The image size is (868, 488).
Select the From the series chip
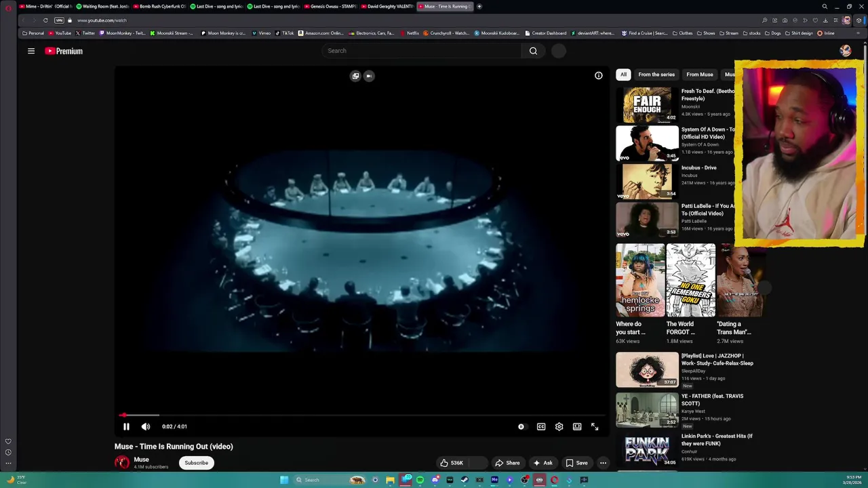(x=656, y=75)
